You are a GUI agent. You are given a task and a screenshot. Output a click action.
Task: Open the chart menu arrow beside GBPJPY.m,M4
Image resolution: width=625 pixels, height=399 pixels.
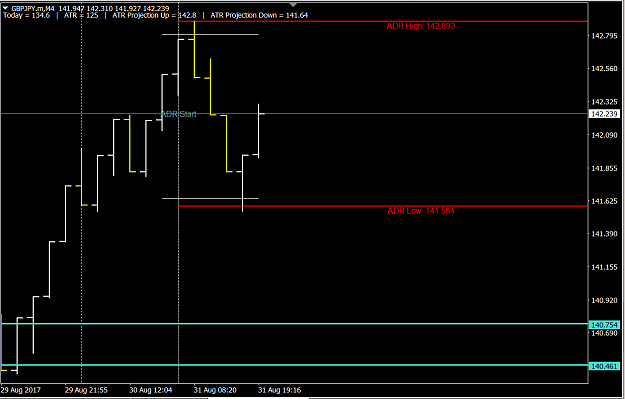pyautogui.click(x=5, y=8)
